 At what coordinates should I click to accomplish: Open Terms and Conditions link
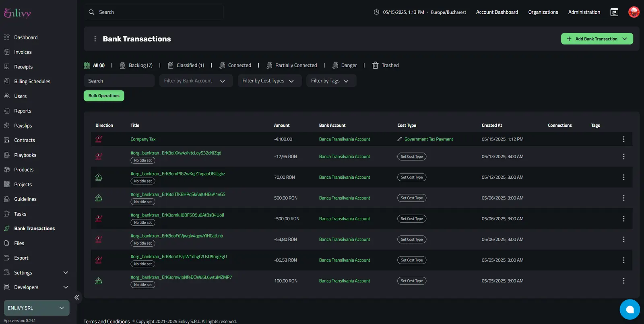107,321
